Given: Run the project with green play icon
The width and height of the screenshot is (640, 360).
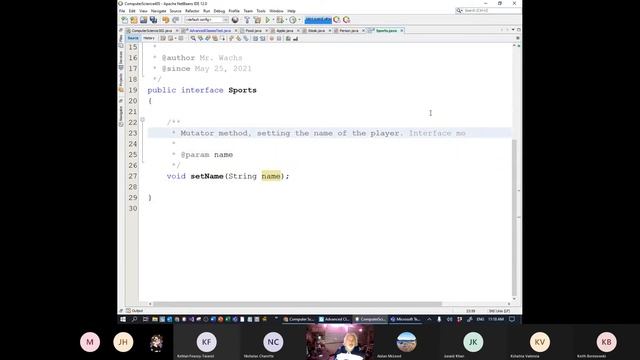Looking at the screenshot, I should (268, 20).
